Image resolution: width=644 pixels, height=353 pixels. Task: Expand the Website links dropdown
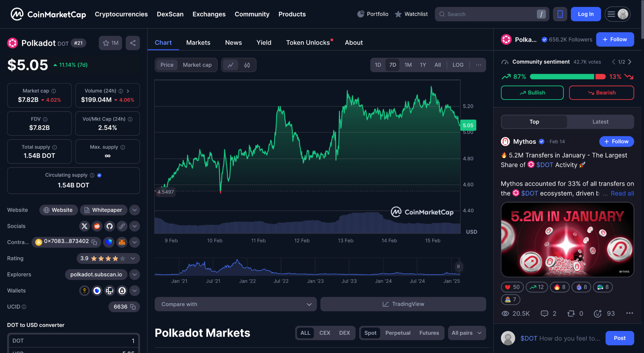pyautogui.click(x=135, y=210)
